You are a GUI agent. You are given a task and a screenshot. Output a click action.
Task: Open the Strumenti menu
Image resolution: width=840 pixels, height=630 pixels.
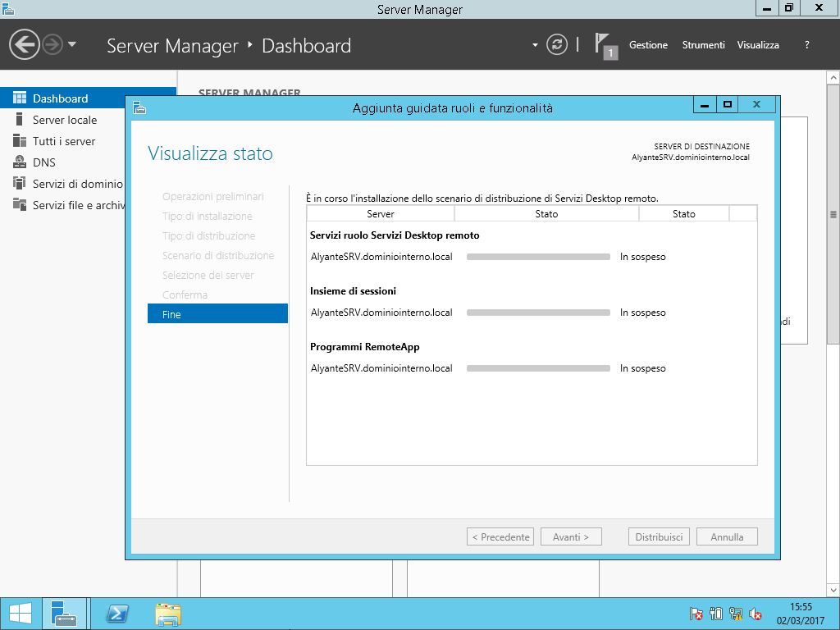pyautogui.click(x=703, y=45)
